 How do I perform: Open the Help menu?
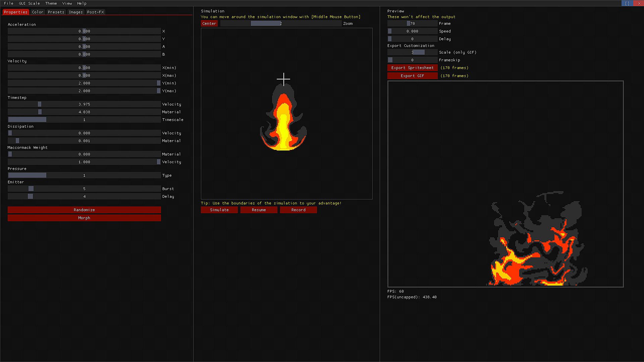point(82,3)
